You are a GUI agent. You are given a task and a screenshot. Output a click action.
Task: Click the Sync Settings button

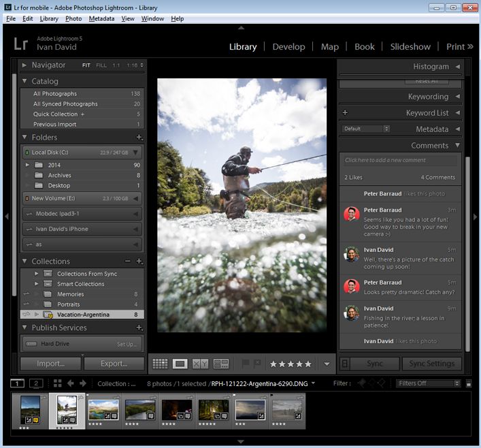pos(431,364)
